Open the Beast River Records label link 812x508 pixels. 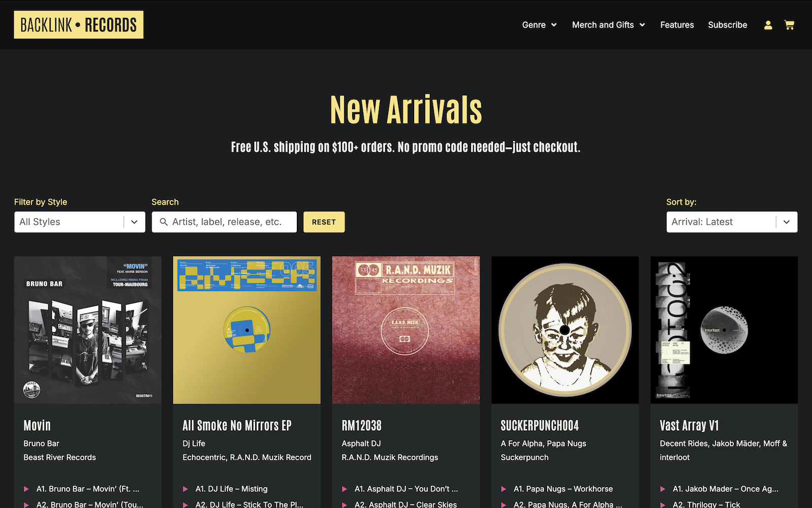[59, 457]
